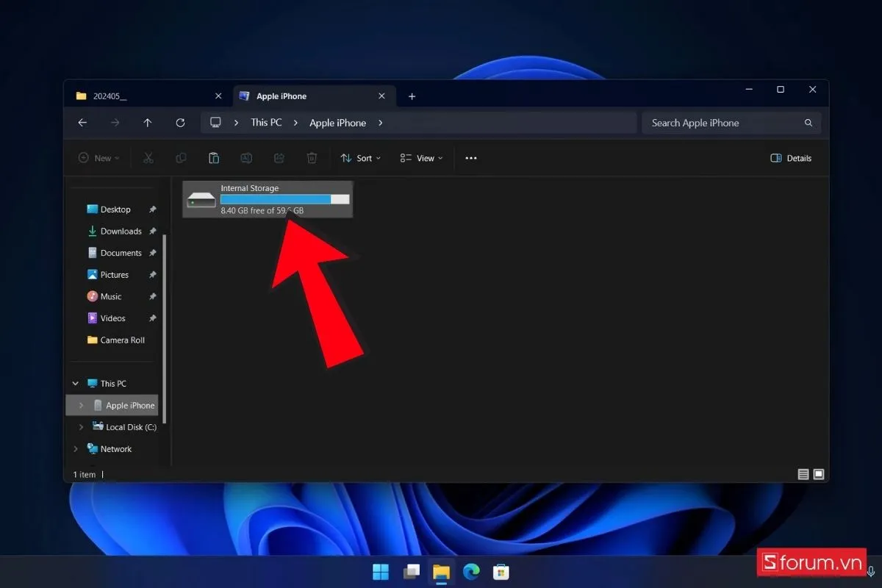
Task: Refresh the current folder view
Action: click(x=180, y=123)
